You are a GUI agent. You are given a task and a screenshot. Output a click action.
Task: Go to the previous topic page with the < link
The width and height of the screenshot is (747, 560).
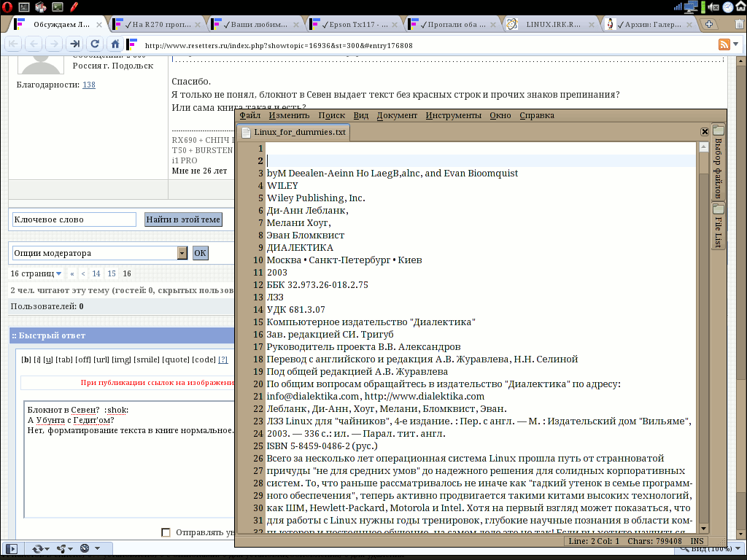click(x=83, y=273)
